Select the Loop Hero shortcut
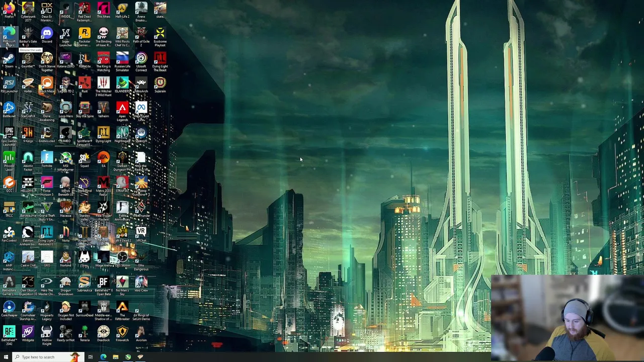This screenshot has height=362, width=644. point(65,110)
